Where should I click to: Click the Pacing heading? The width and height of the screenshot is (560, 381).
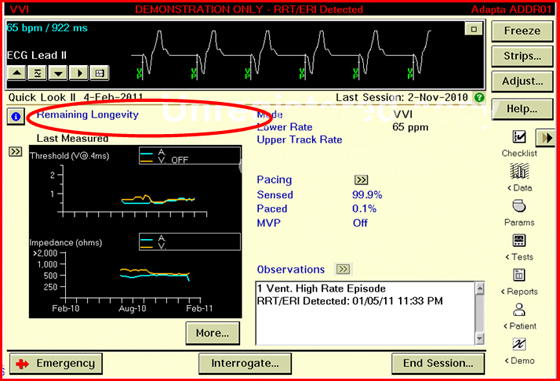click(x=274, y=180)
